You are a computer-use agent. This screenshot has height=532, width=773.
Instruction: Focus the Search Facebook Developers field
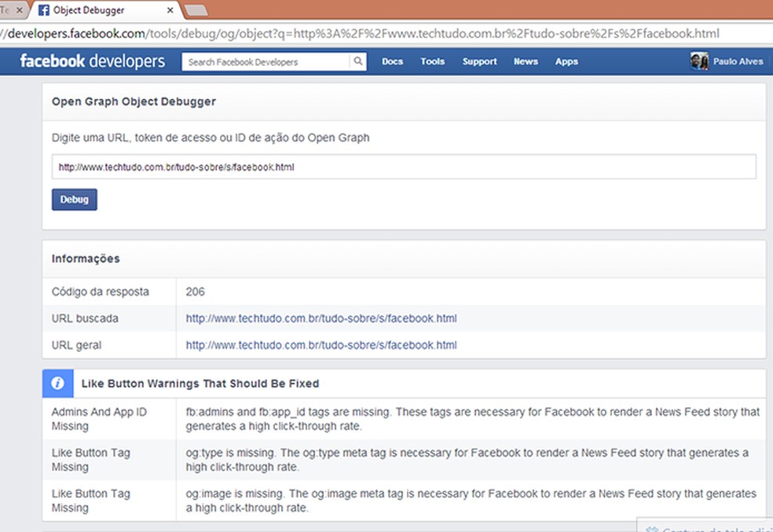267,61
